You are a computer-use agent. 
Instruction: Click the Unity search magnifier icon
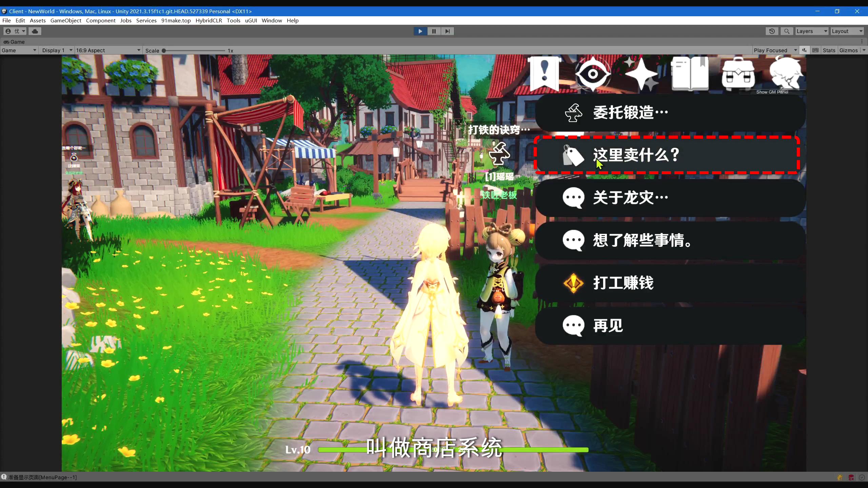click(787, 31)
